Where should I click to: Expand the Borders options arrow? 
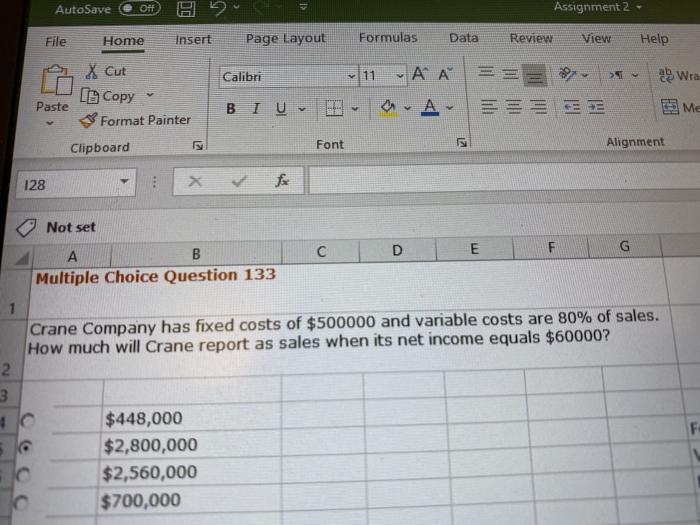(x=355, y=108)
